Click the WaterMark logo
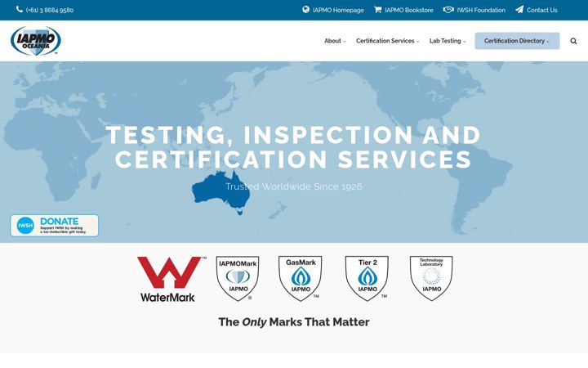Screen dimensions: 588x368 171,279
